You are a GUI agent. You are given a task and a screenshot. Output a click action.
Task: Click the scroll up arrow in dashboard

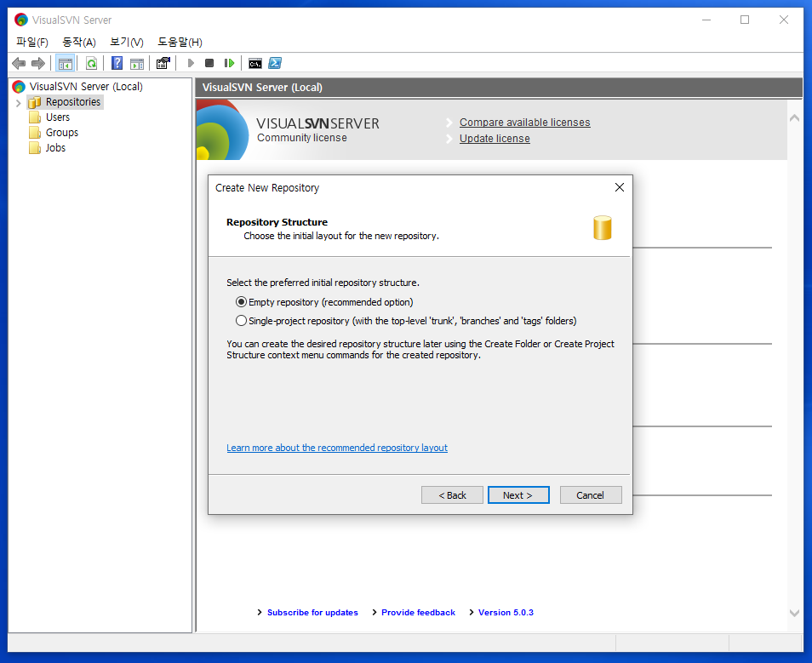click(794, 118)
